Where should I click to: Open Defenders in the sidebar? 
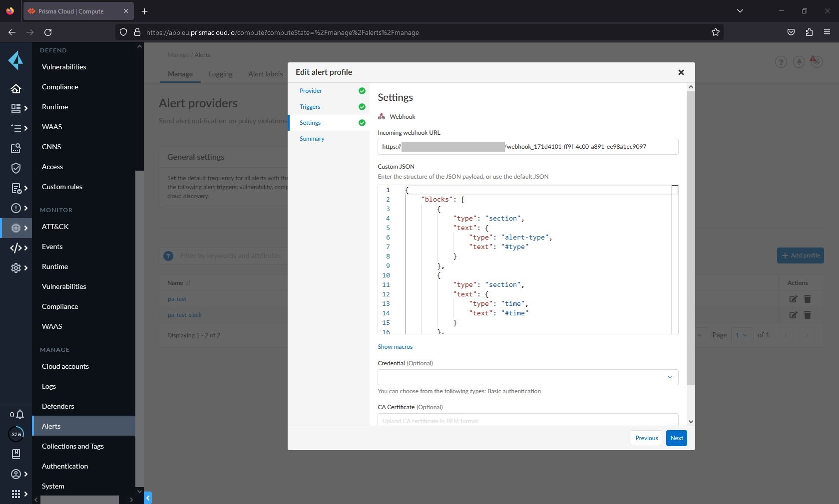pyautogui.click(x=58, y=406)
